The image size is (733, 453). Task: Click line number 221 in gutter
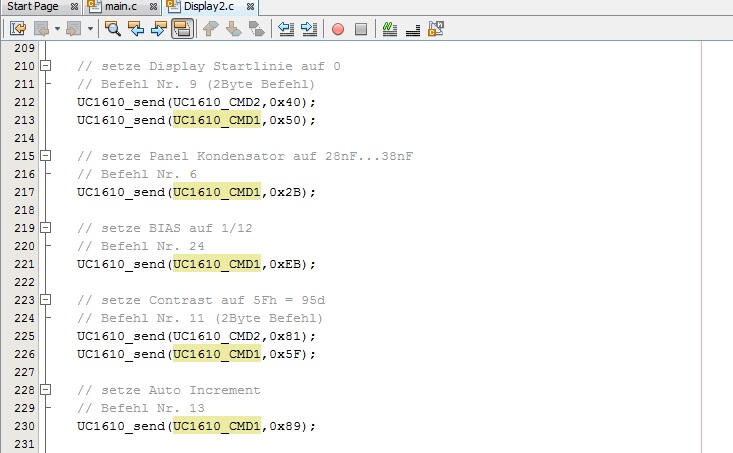click(24, 264)
